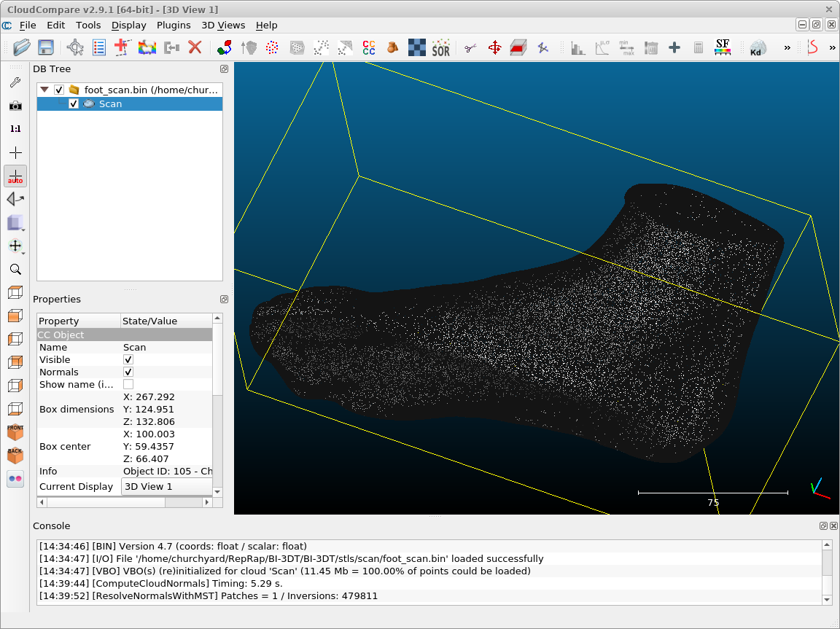Select foot_scan.bin in DB Tree
Viewport: 840px width, 629px height.
(x=130, y=90)
